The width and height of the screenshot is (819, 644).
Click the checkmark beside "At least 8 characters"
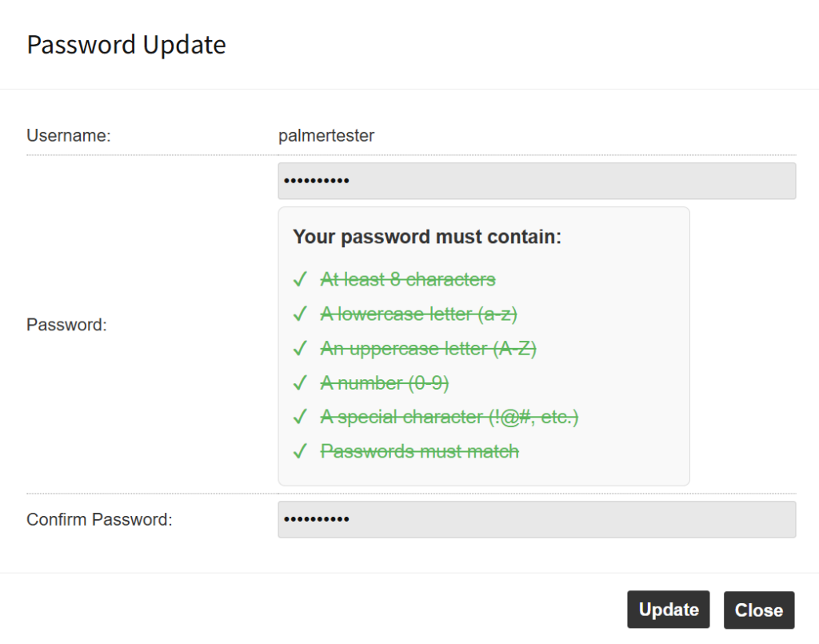[301, 280]
